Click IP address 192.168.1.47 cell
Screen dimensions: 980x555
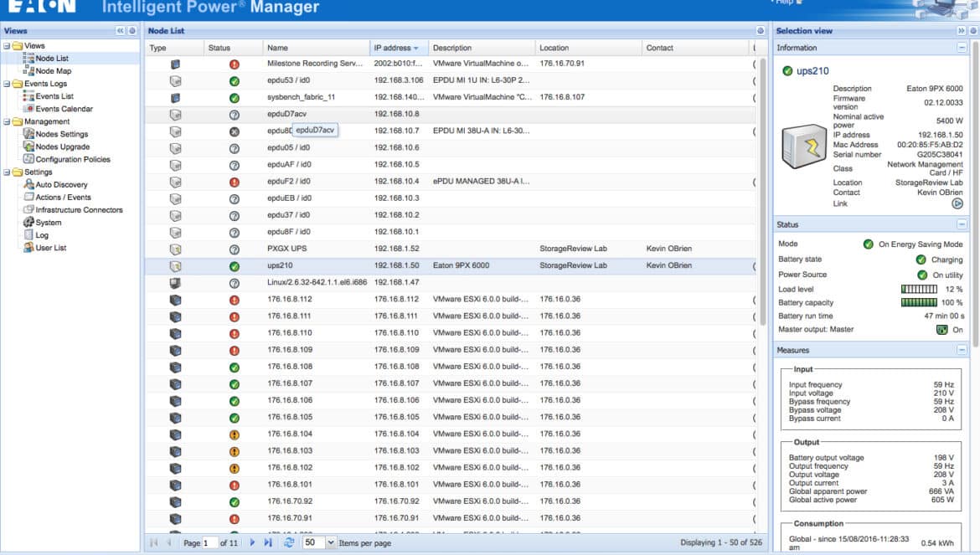point(397,282)
